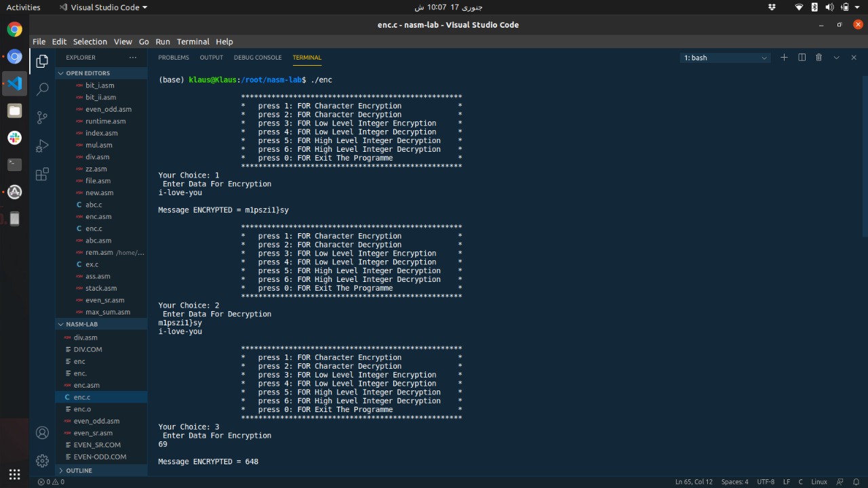Expand the OUTLINE section

(79, 470)
